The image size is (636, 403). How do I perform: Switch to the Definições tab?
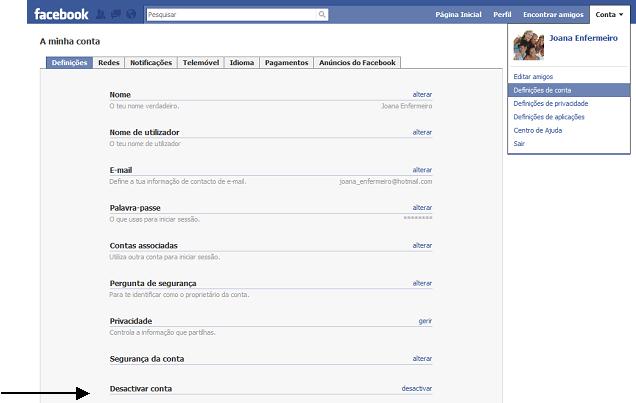69,62
